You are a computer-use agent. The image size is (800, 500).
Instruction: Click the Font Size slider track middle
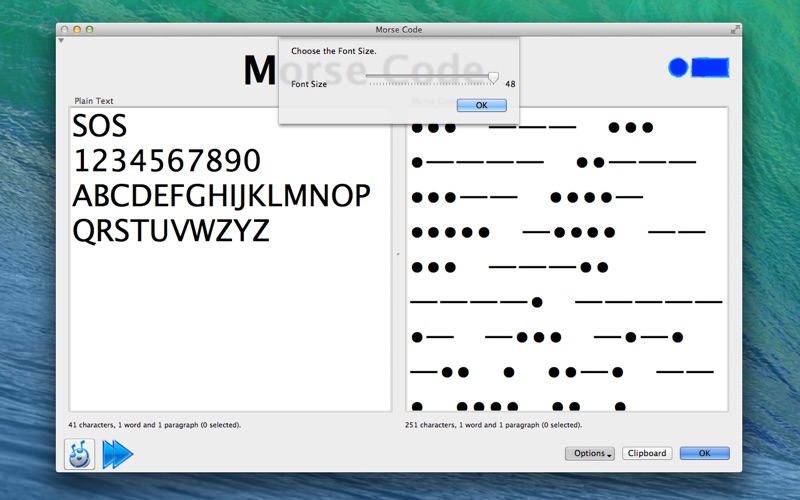tap(430, 76)
